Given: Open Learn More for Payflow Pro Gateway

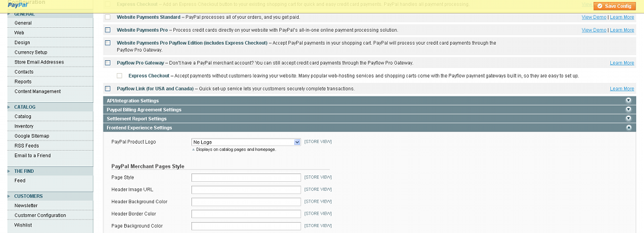Looking at the screenshot, I should point(622,63).
